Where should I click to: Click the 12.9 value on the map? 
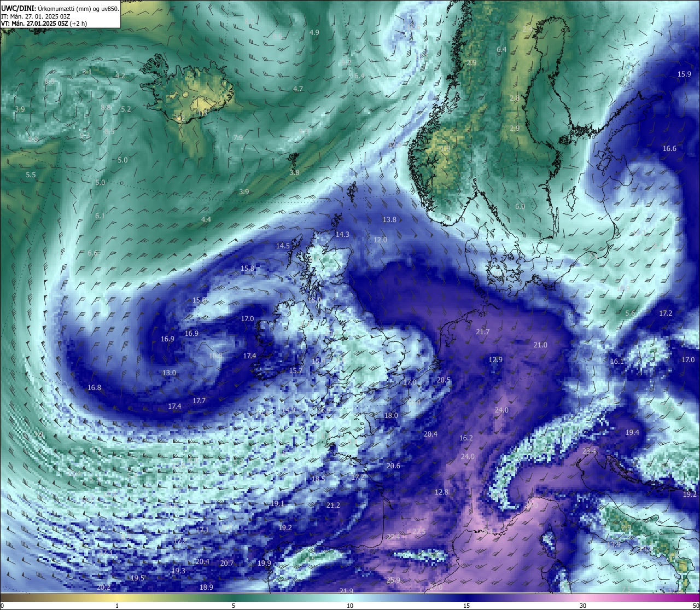(x=495, y=359)
